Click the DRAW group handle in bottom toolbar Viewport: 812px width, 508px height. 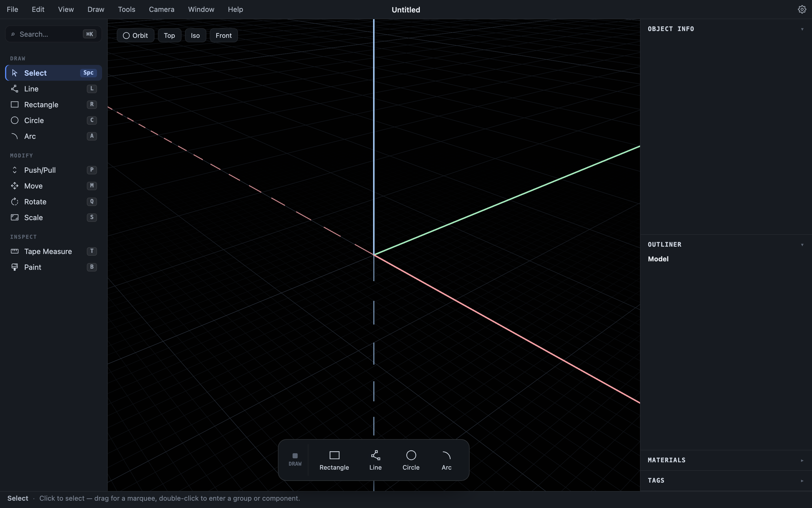point(295,460)
